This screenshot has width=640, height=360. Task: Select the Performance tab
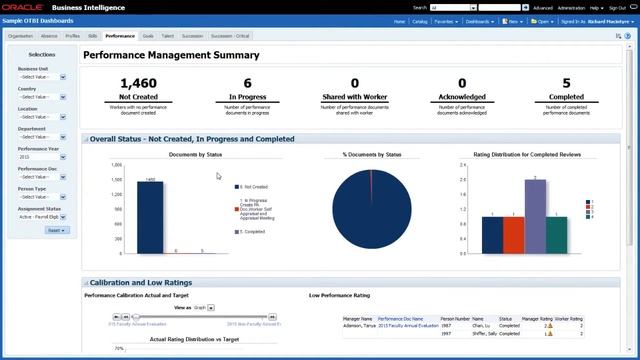point(120,36)
